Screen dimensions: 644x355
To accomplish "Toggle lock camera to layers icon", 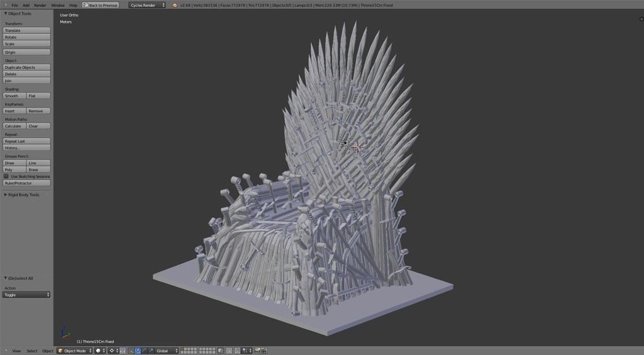I will click(221, 351).
